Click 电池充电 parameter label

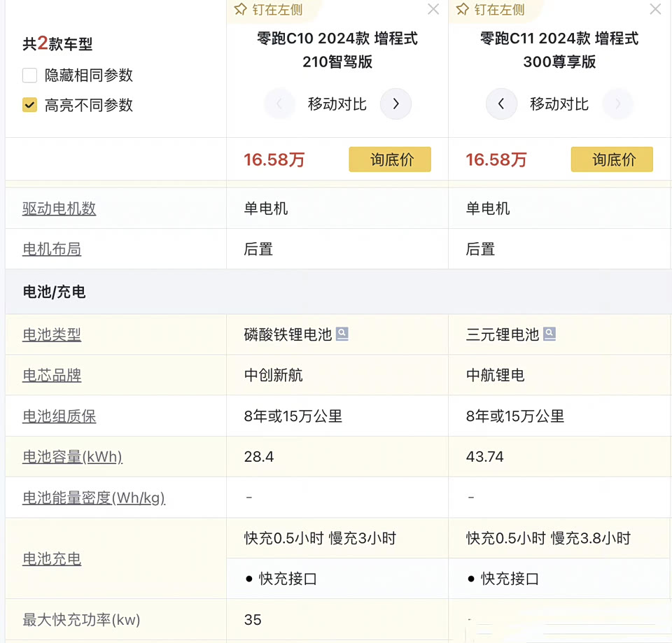click(x=52, y=559)
